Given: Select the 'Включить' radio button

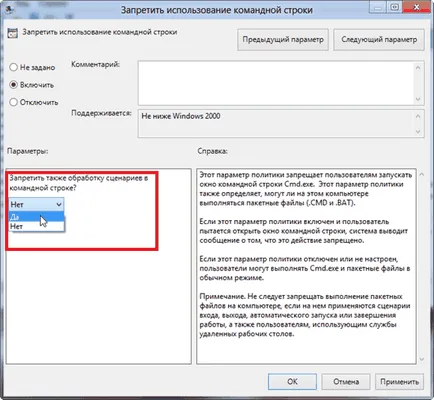Looking at the screenshot, I should click(x=13, y=85).
